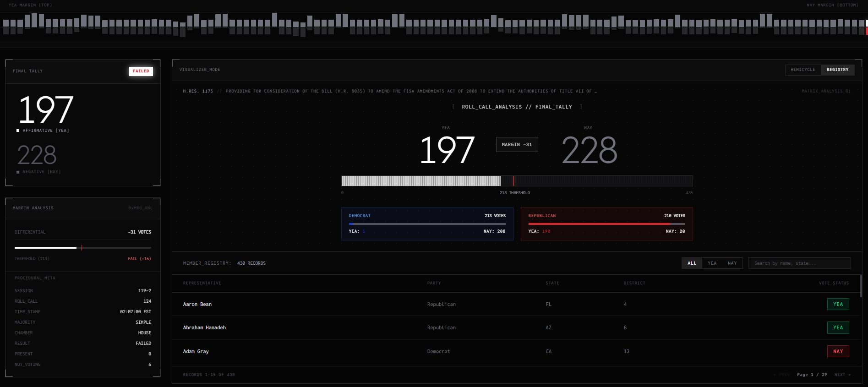The width and height of the screenshot is (868, 387).
Task: Click the registry table scrollbar
Action: point(861,286)
